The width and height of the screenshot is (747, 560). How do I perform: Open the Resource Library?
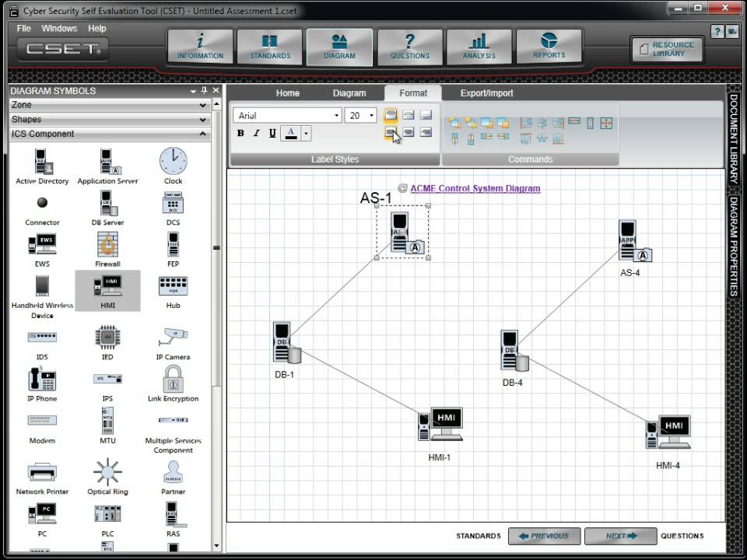pyautogui.click(x=667, y=49)
